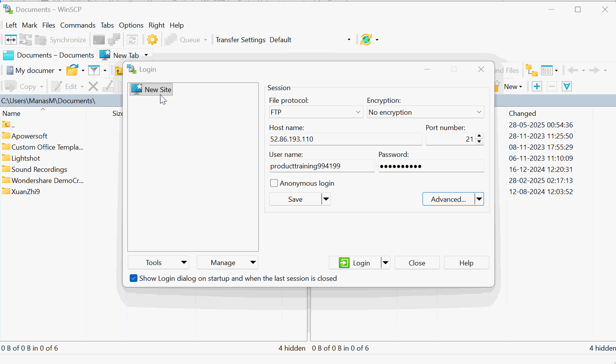Expand the Encryption dropdown
Screen dimensions: 616x364
click(425, 112)
